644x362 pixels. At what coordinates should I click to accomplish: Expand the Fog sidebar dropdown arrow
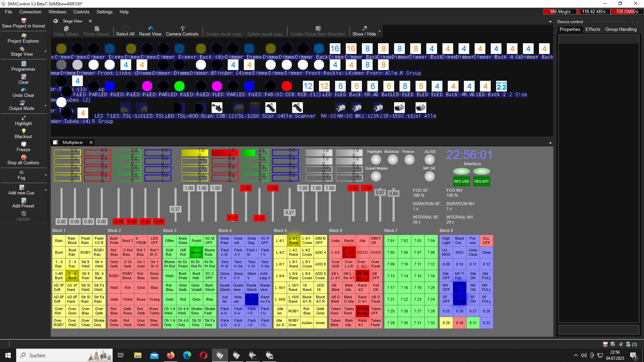[x=46, y=175]
